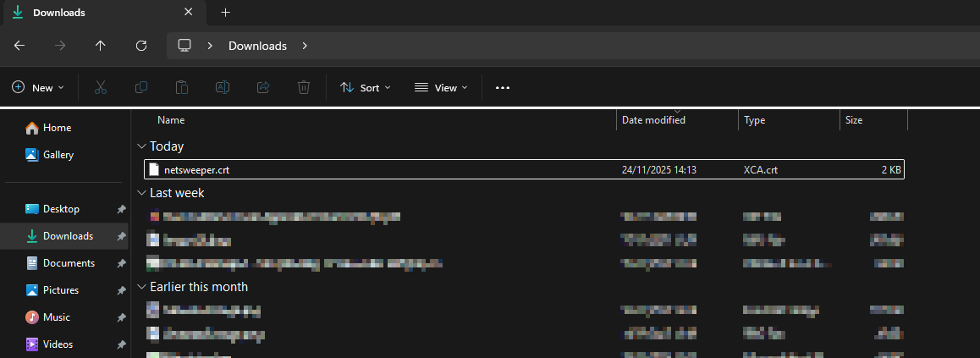Click the 24/11/2025 14:13 date cell
This screenshot has width=980, height=358.
point(658,170)
